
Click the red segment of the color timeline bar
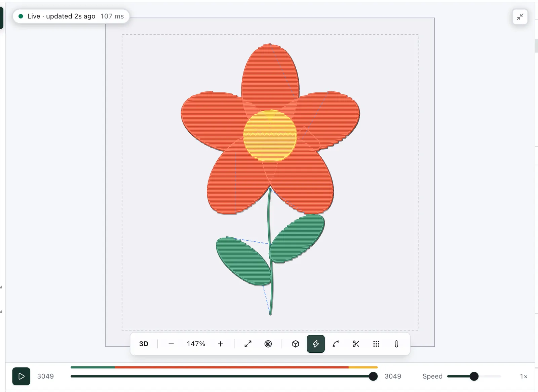pyautogui.click(x=232, y=367)
